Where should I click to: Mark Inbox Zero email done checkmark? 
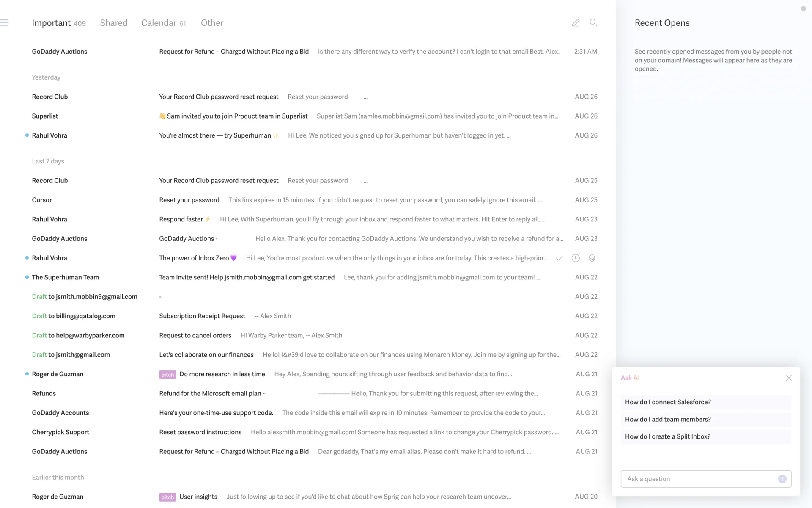click(x=559, y=258)
